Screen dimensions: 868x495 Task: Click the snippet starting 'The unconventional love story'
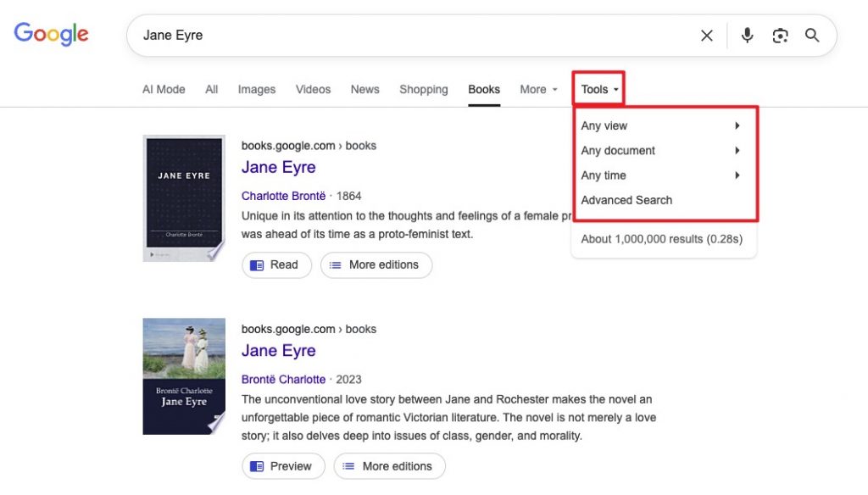pos(448,418)
